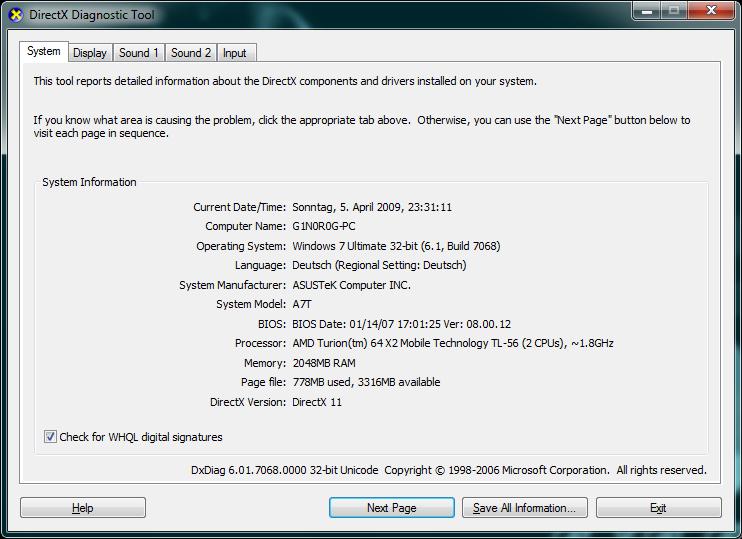The width and height of the screenshot is (742, 539).
Task: Click the system model value A7T
Action: (x=302, y=304)
